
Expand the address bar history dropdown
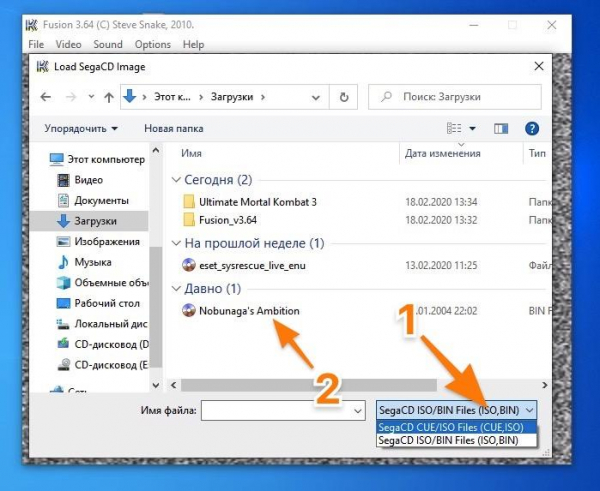coord(315,97)
